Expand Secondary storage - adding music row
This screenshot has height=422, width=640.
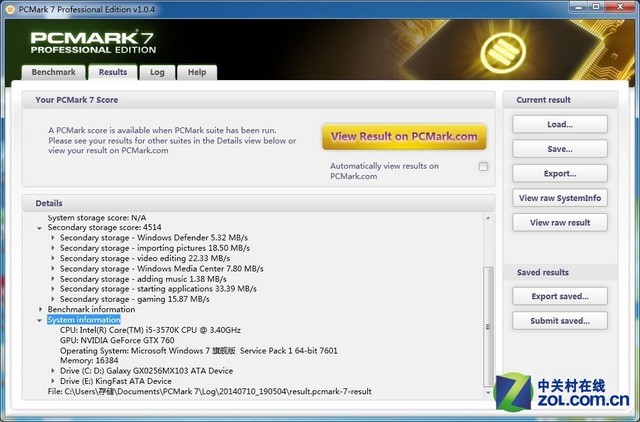click(x=53, y=278)
